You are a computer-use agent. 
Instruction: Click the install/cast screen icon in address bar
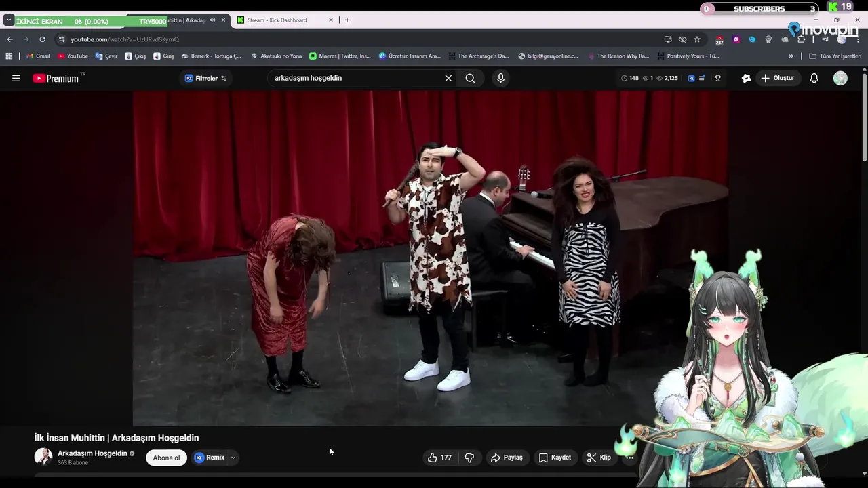[668, 39]
